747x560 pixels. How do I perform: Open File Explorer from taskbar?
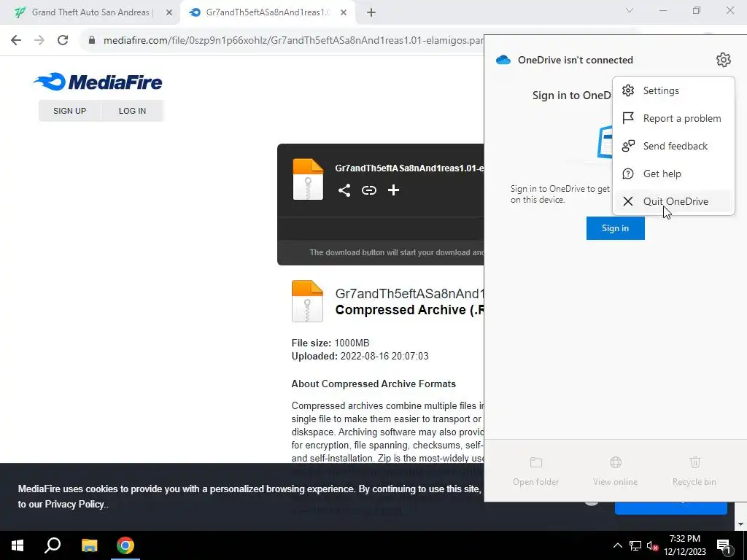tap(89, 545)
